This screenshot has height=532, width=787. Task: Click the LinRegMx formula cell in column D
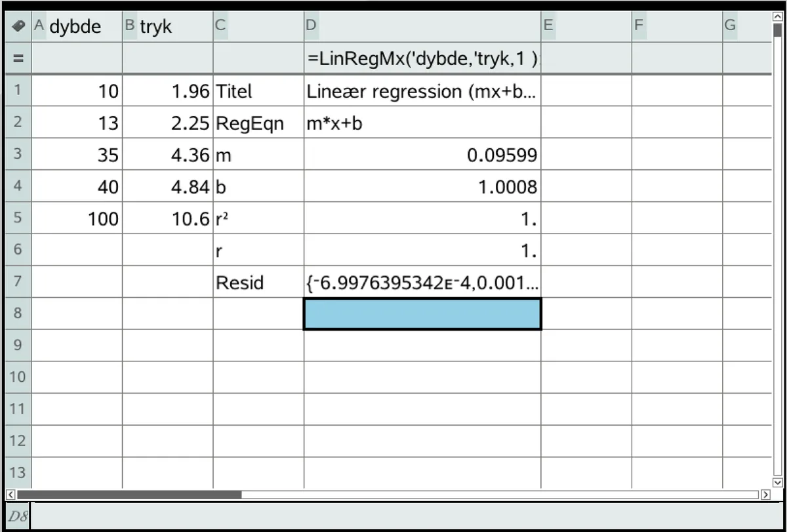click(x=422, y=58)
